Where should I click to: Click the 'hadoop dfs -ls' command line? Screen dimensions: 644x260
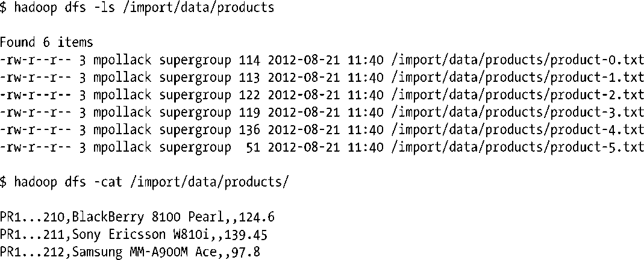pyautogui.click(x=137, y=8)
